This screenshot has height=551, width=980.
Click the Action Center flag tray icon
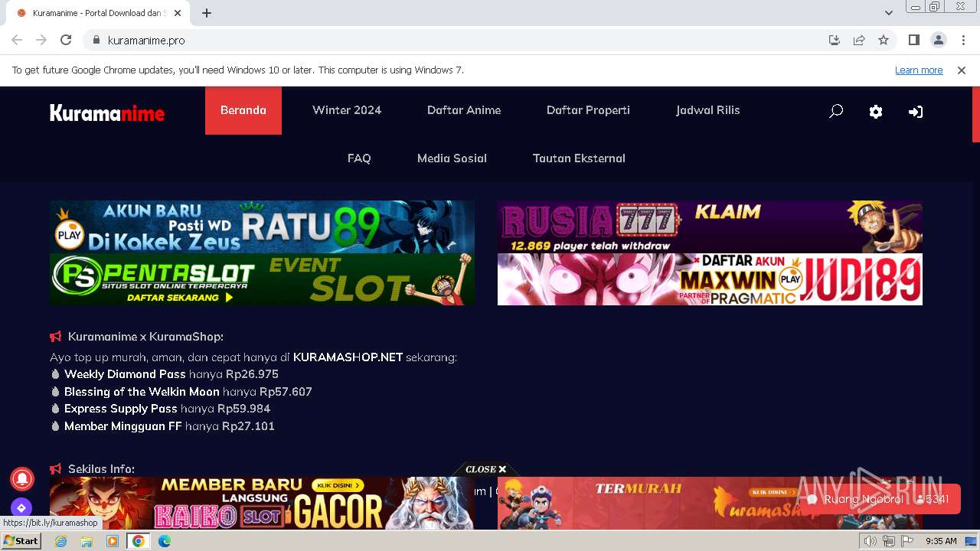pyautogui.click(x=907, y=541)
